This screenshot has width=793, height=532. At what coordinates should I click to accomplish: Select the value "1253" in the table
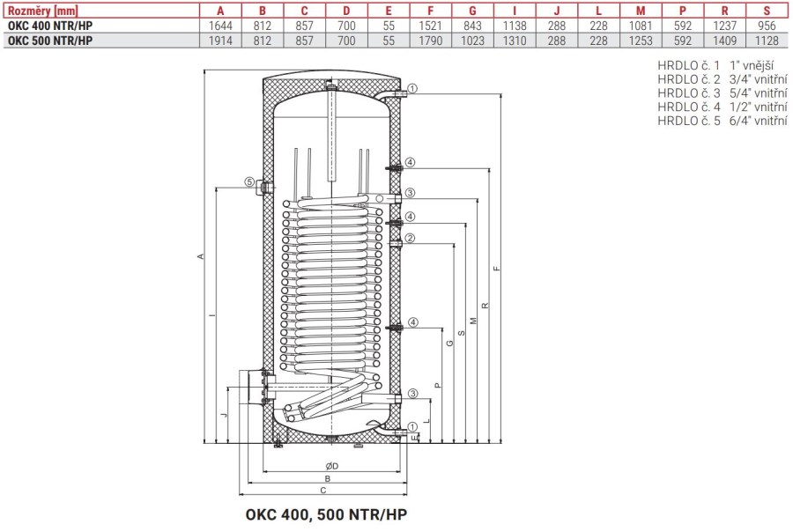(641, 41)
